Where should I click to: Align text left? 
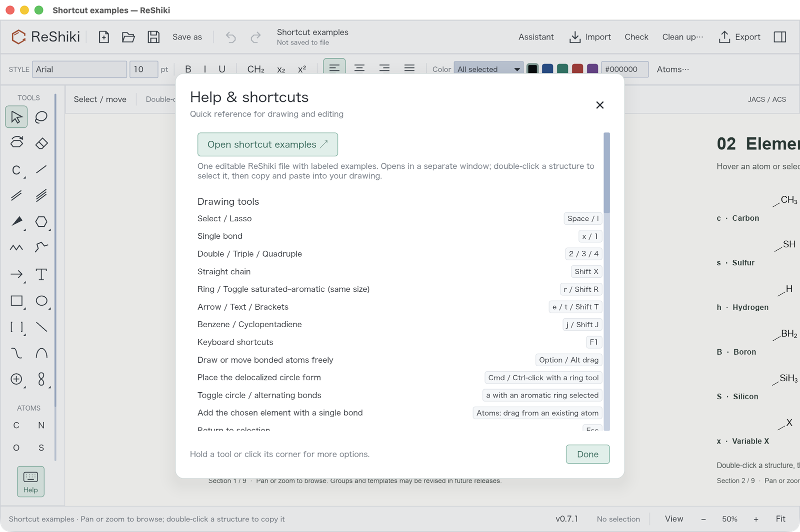click(x=334, y=68)
